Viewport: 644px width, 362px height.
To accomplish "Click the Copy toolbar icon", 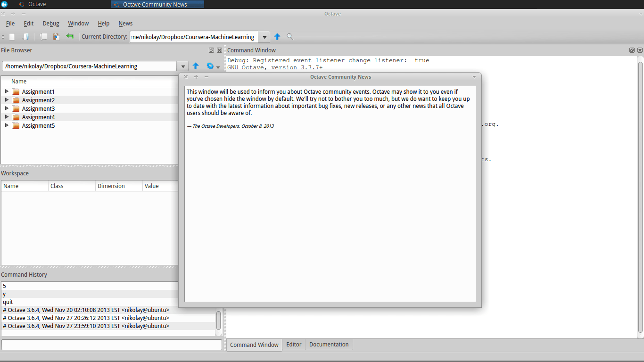I will pos(43,36).
